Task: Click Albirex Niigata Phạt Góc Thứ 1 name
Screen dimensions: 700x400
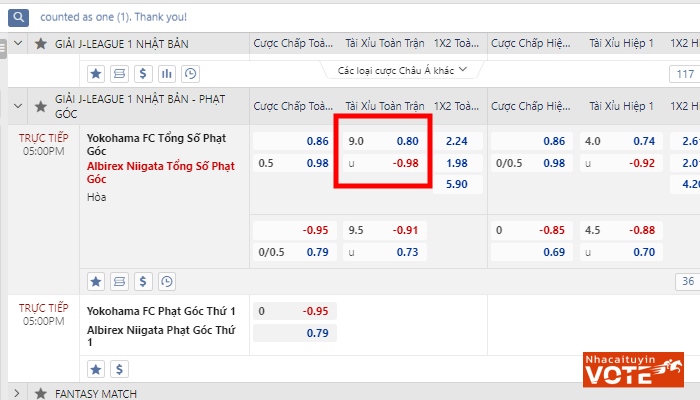Action: coord(161,336)
